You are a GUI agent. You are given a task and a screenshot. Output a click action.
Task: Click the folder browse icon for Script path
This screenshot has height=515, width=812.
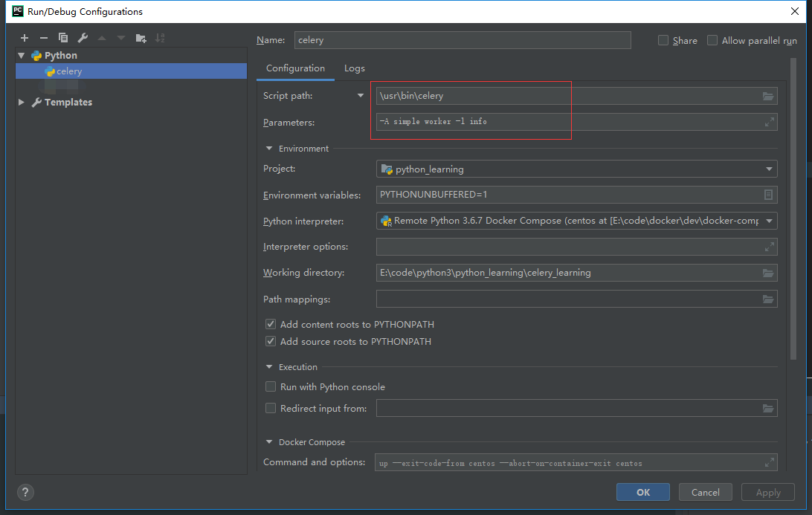[x=768, y=96]
